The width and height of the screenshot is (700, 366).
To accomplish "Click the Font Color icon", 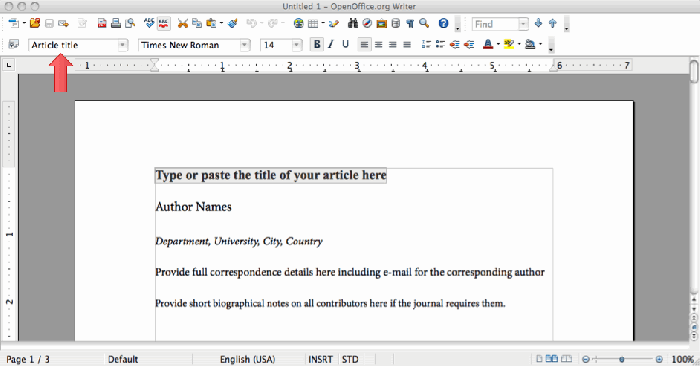I will point(488,44).
